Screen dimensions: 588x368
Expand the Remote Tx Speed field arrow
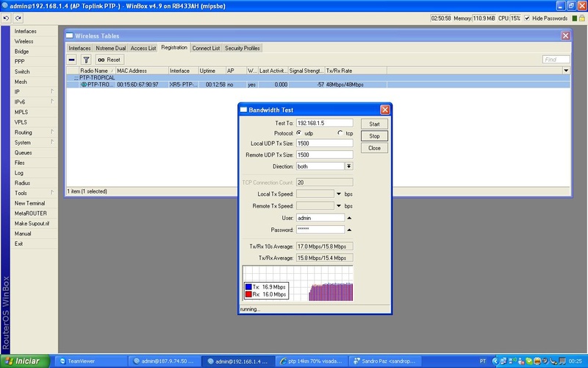[x=339, y=206]
